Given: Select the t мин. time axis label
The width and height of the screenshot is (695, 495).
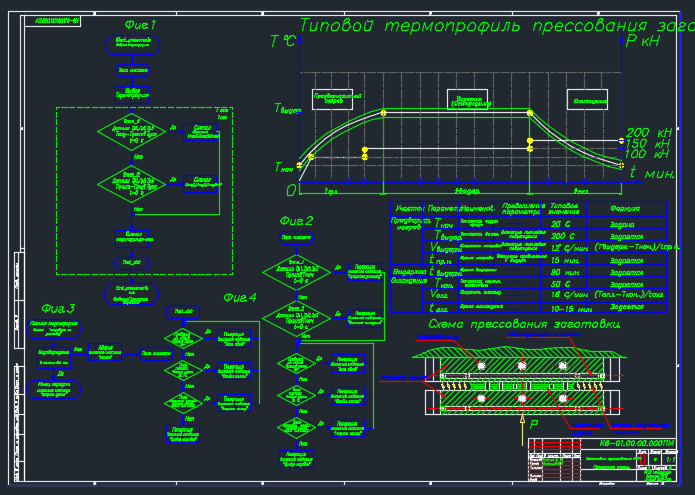Looking at the screenshot, I should tap(652, 173).
